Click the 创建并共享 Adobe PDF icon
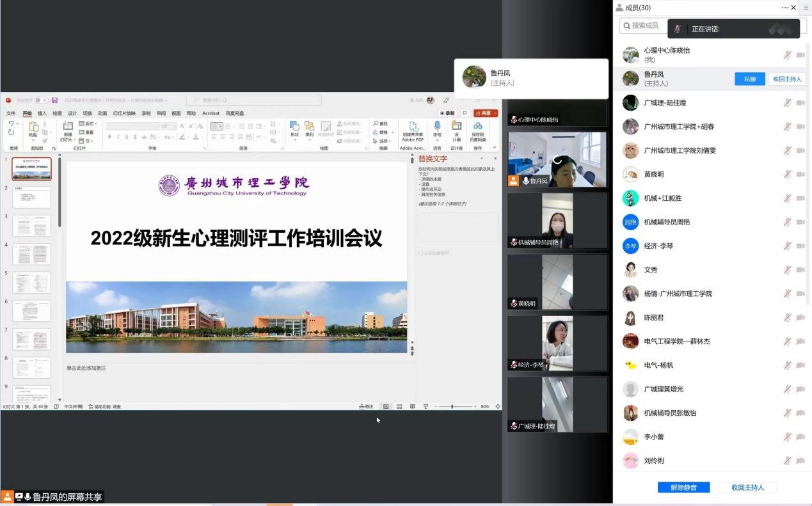Viewport: 812px width, 506px height. click(x=413, y=127)
